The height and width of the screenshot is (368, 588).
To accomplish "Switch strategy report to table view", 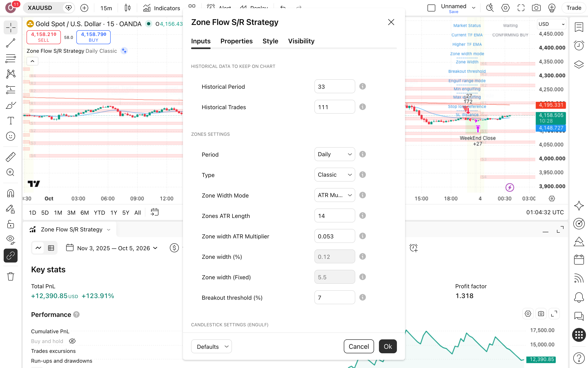I will point(51,248).
